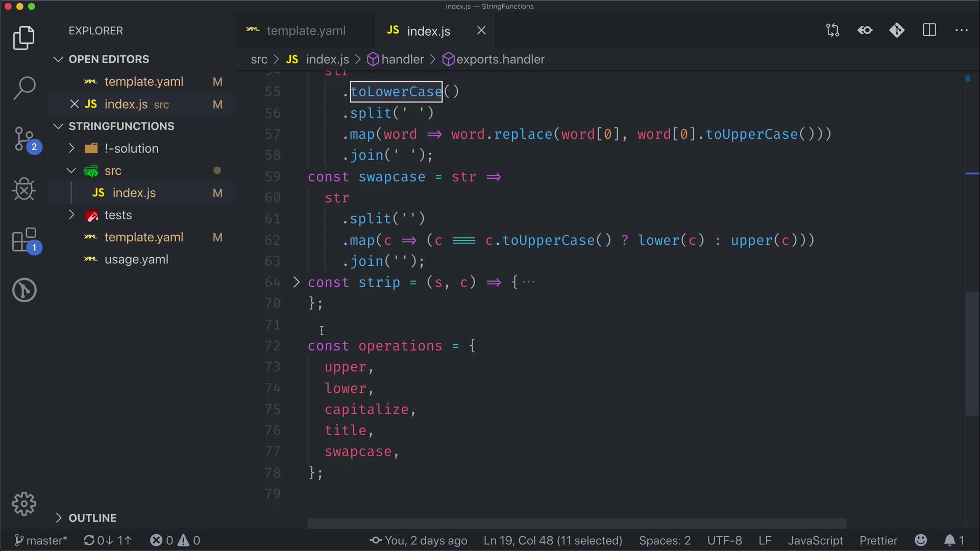Click the Manage gear icon

[24, 504]
